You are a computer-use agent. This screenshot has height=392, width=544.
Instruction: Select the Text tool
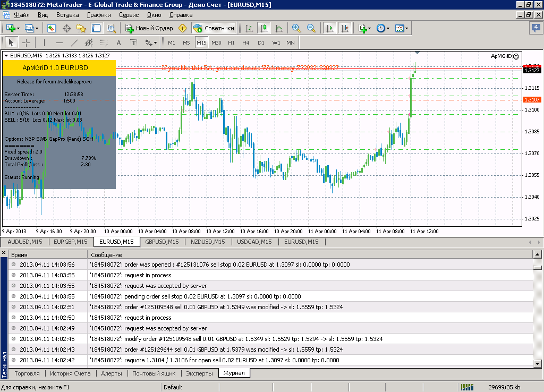(x=119, y=42)
